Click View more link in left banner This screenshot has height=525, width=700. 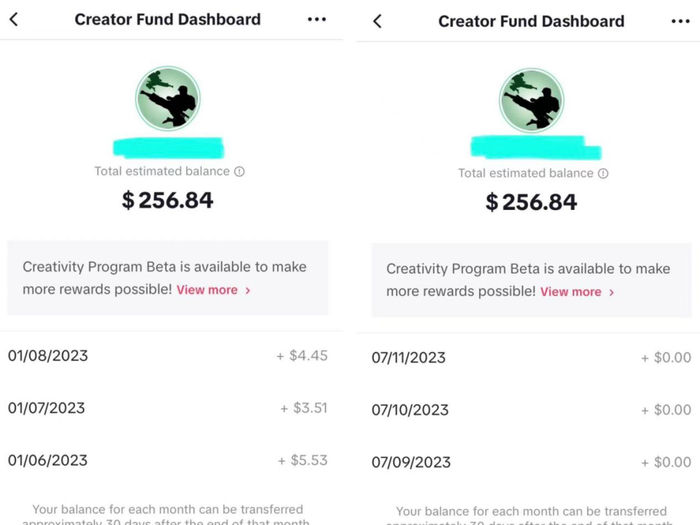tap(207, 290)
